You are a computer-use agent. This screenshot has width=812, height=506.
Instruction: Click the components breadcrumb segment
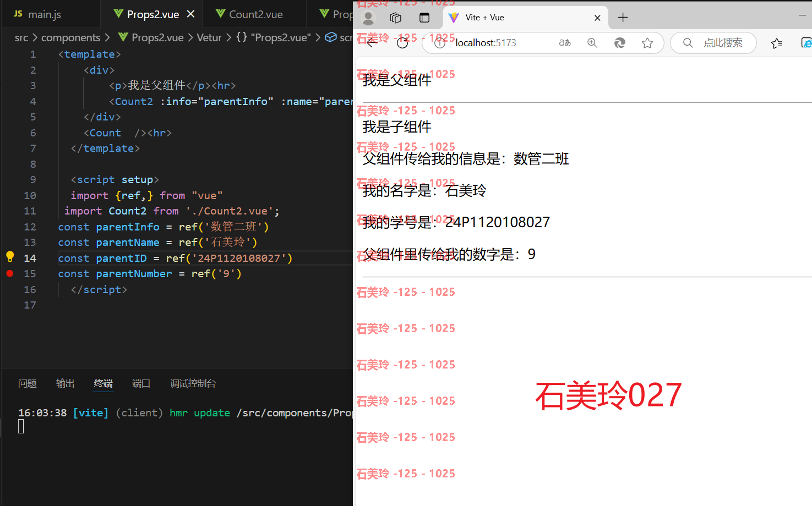coord(71,37)
